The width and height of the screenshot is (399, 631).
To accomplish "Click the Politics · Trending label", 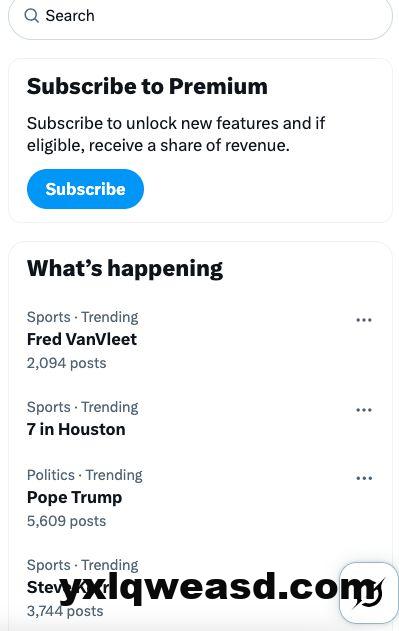I will pos(85,475).
